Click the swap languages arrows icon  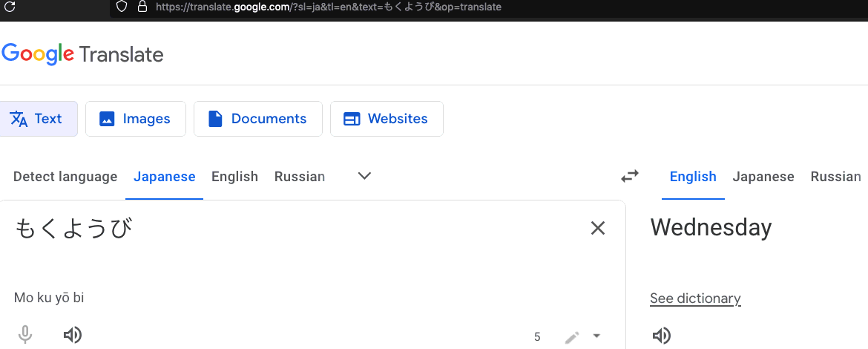pyautogui.click(x=630, y=177)
